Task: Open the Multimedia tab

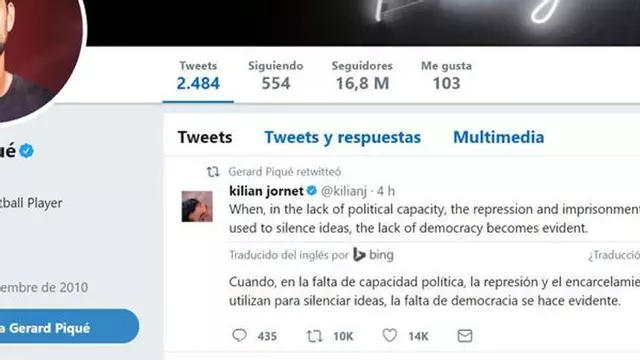Action: [498, 137]
